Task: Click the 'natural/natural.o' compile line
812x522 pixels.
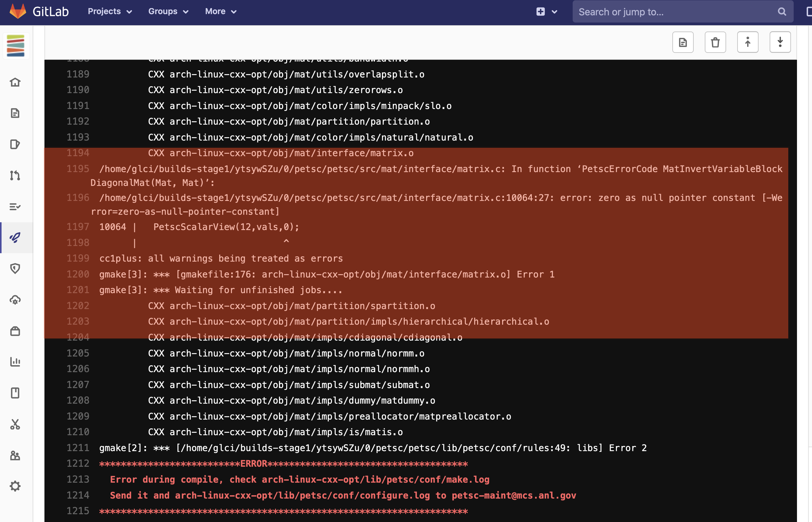Action: point(311,138)
